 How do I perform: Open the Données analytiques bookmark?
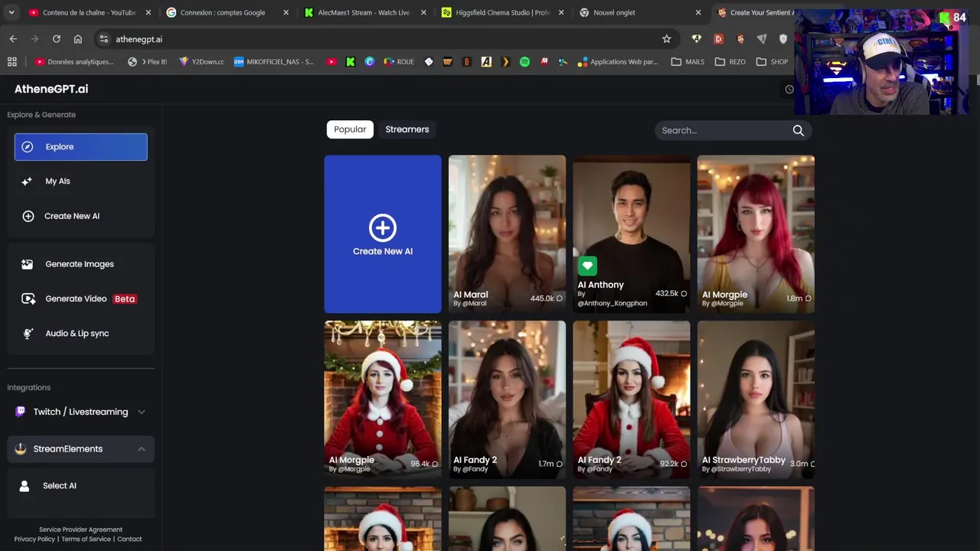point(74,62)
